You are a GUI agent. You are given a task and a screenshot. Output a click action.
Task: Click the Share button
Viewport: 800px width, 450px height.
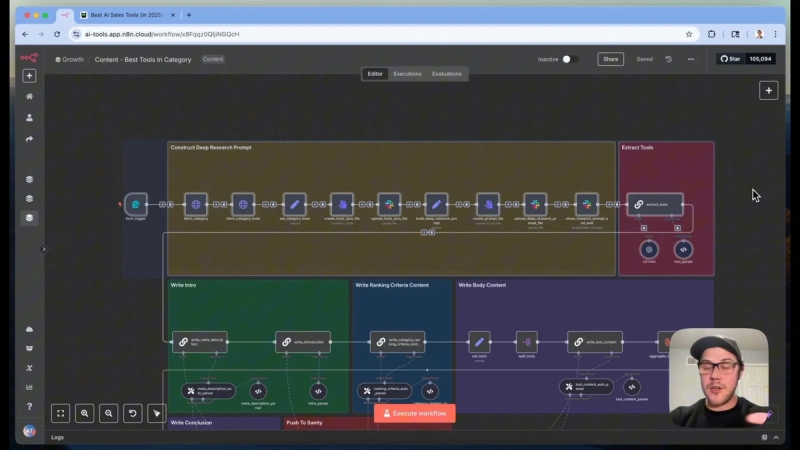coord(610,59)
